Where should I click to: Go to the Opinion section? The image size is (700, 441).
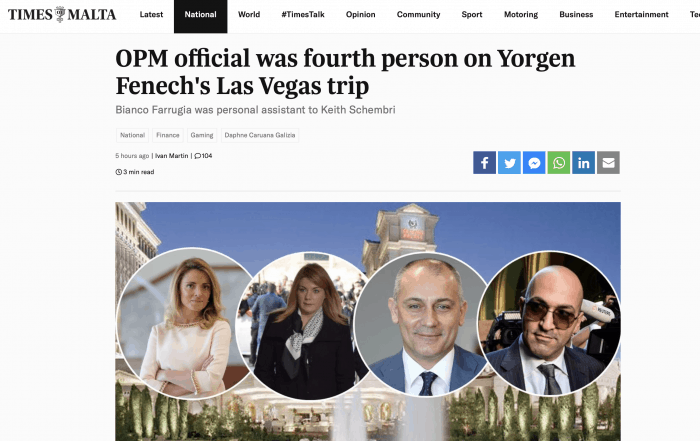click(361, 14)
